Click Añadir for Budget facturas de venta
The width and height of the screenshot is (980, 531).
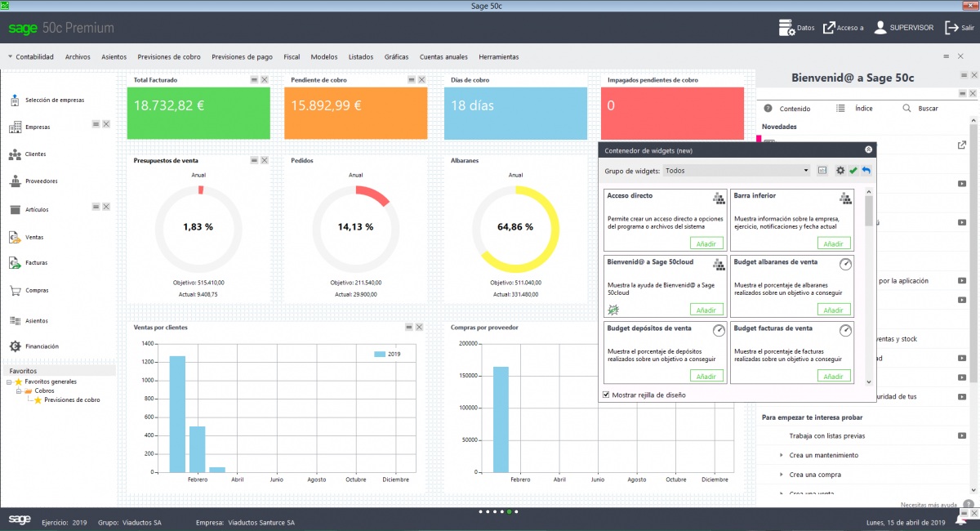833,376
